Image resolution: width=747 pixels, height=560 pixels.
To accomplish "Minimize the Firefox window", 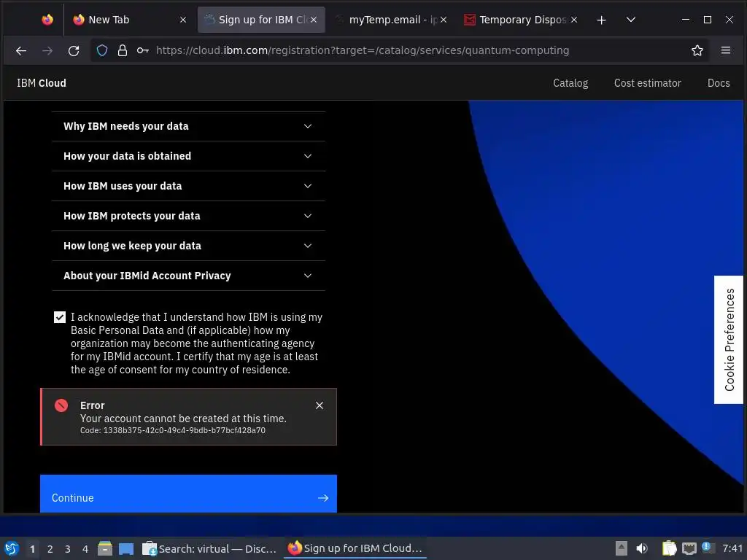I will [686, 20].
